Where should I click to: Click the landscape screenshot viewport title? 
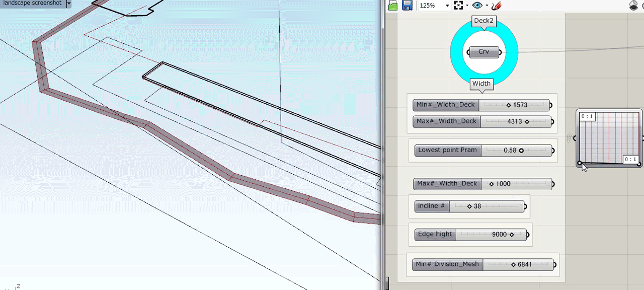pos(32,4)
